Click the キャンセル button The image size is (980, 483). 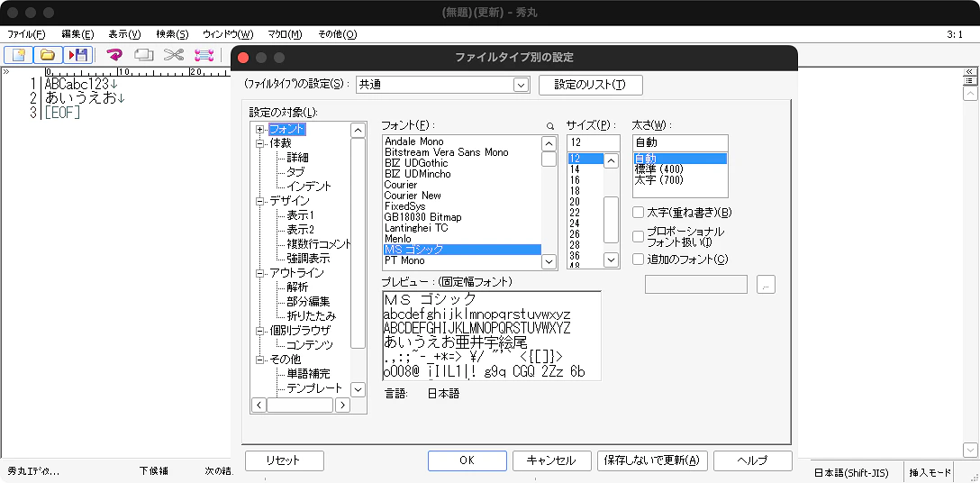pos(552,460)
